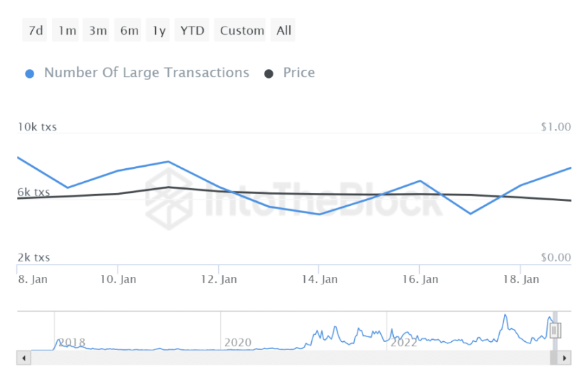Click the 14. Jan point on chart
Image resolution: width=588 pixels, height=374 pixels.
pos(319,214)
